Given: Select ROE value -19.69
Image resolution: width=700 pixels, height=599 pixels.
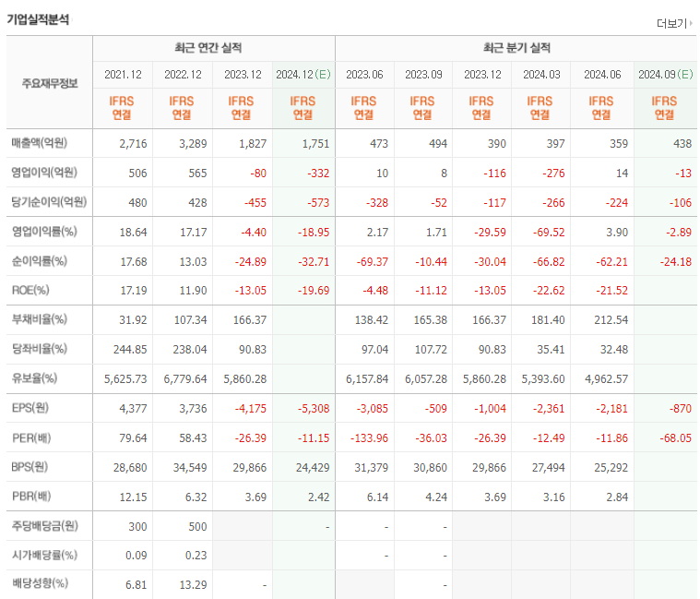Looking at the screenshot, I should [314, 291].
